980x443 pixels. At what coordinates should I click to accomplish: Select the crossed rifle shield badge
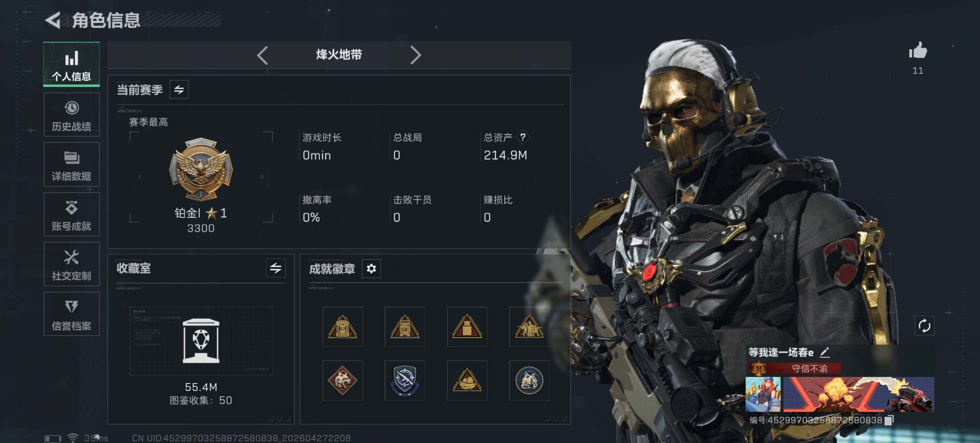(x=404, y=380)
